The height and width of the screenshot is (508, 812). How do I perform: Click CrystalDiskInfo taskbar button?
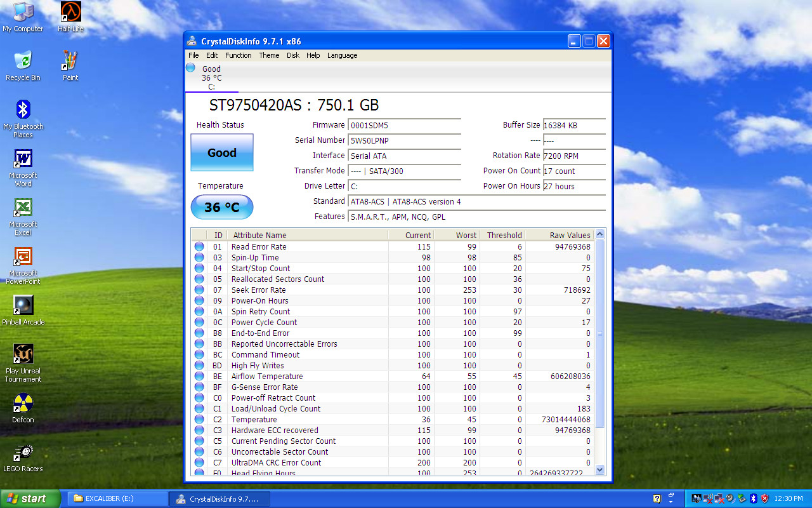(x=220, y=498)
